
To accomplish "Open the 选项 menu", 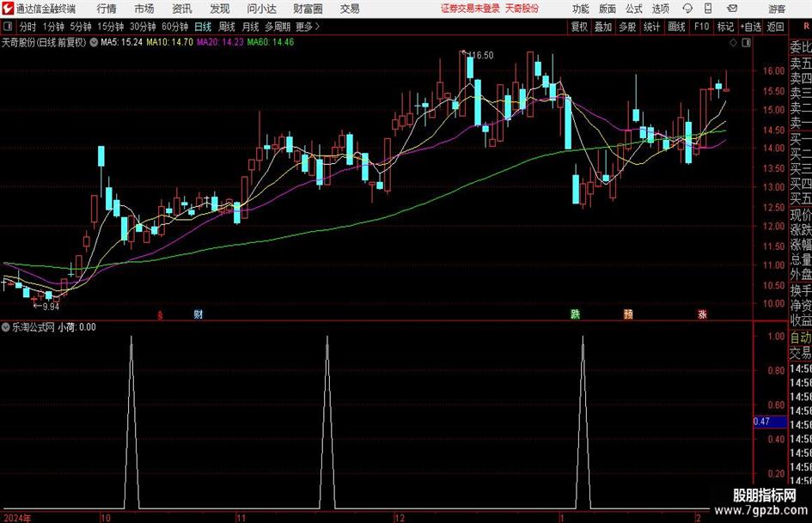I will [x=660, y=9].
